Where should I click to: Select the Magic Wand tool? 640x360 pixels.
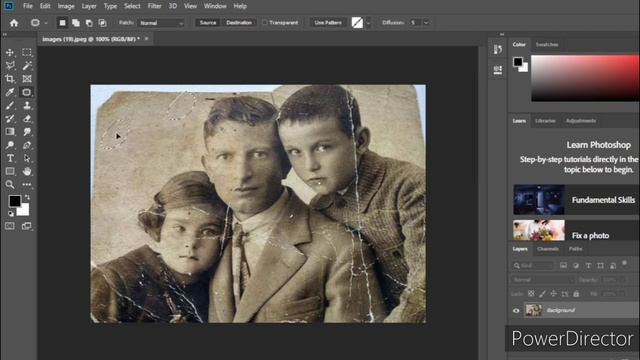pos(27,66)
